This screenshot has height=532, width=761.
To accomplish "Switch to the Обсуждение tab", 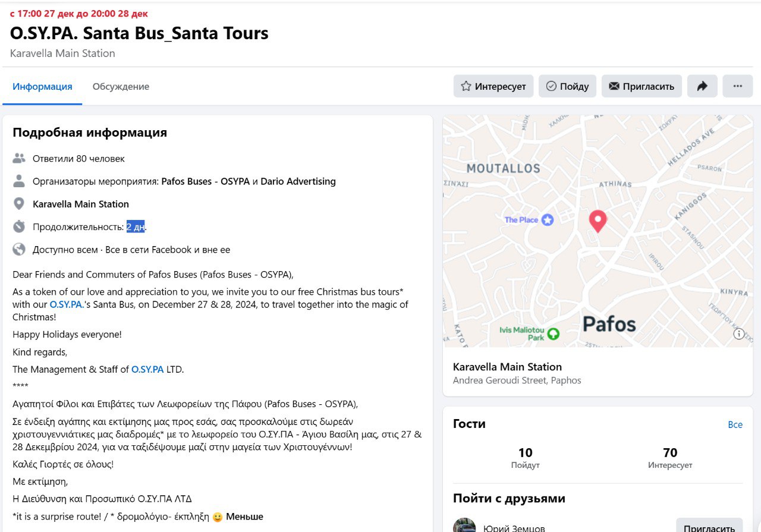I will (121, 87).
